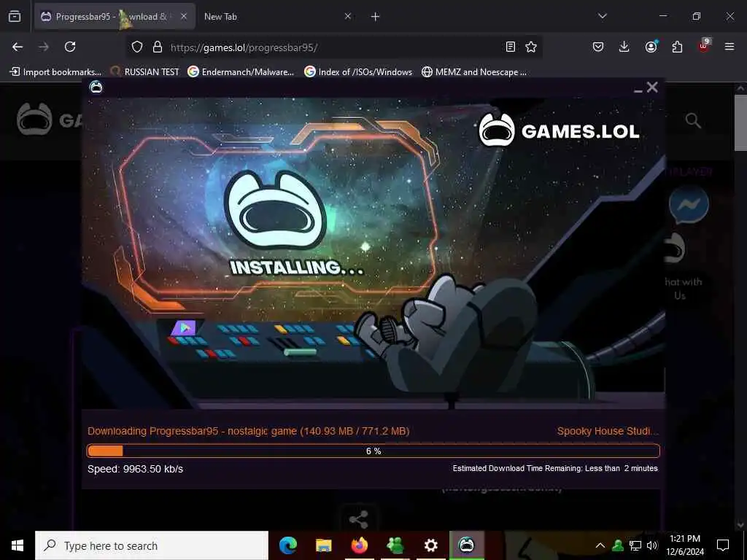Go forward with the browser arrow

(x=43, y=47)
